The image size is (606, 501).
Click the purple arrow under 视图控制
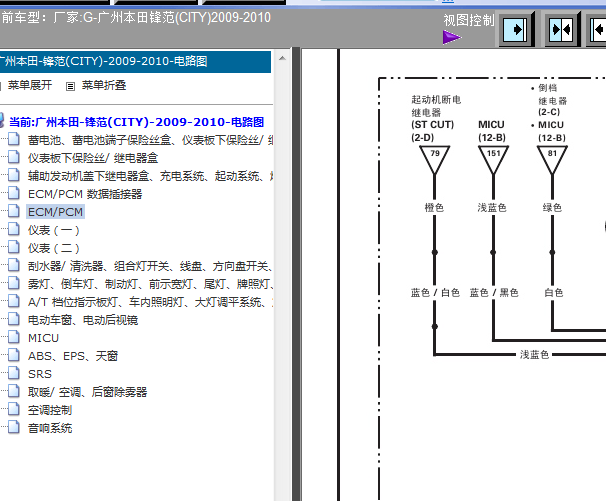452,37
